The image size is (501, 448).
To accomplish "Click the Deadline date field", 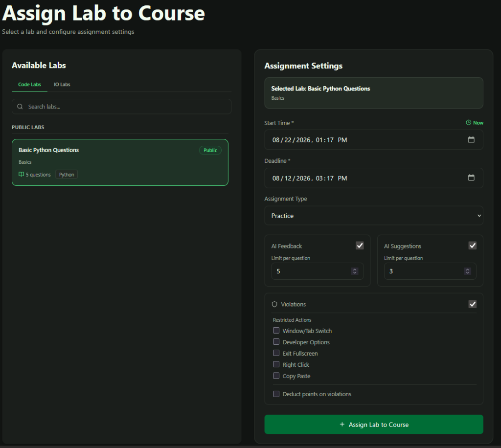I will pos(374,178).
